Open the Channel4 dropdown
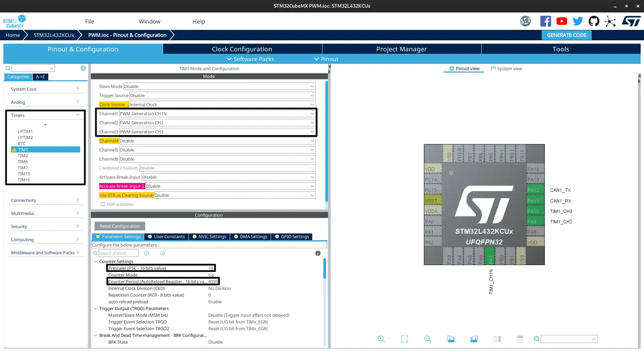Screen dimensions: 644x352 click(x=217, y=141)
